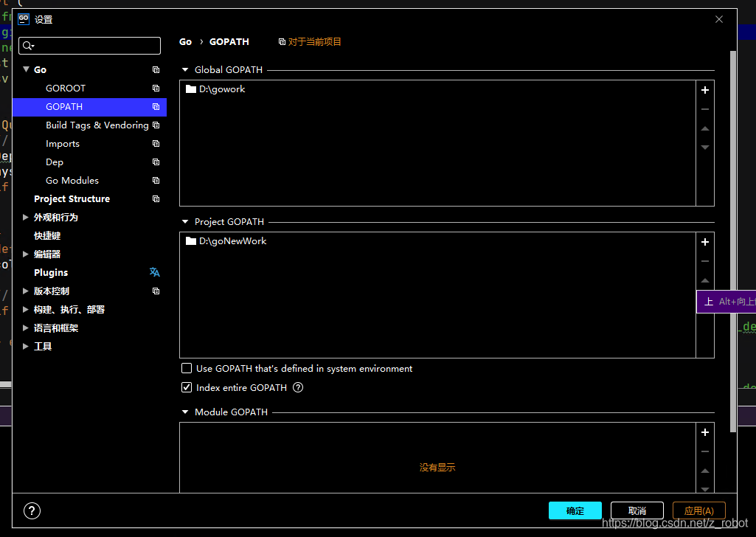Enable Use GOPATH defined in system environment

(187, 368)
